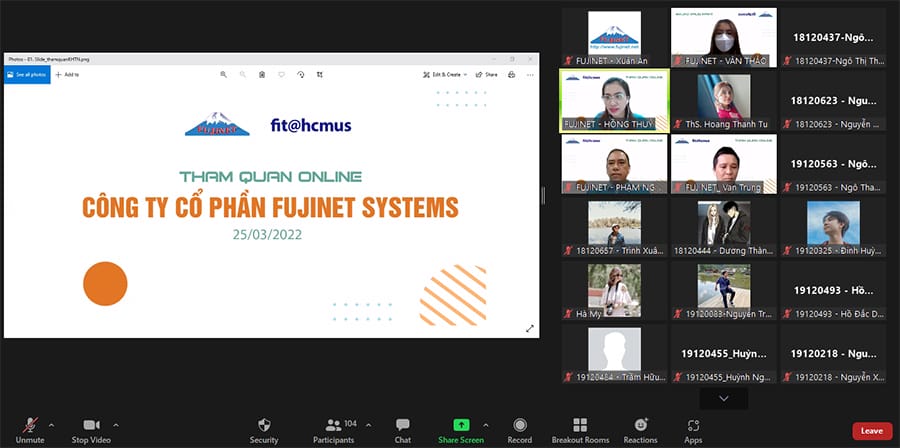Click the fullscreen expand arrow in Photos
The width and height of the screenshot is (900, 448).
(x=530, y=329)
